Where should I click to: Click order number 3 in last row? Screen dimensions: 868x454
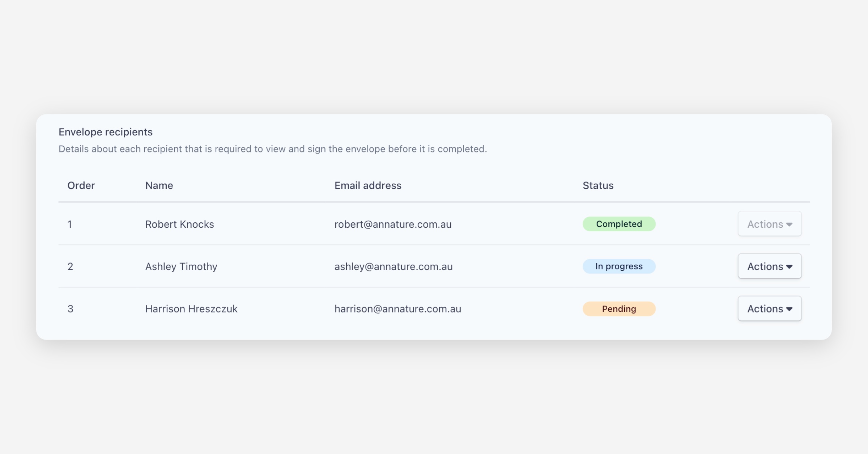71,309
